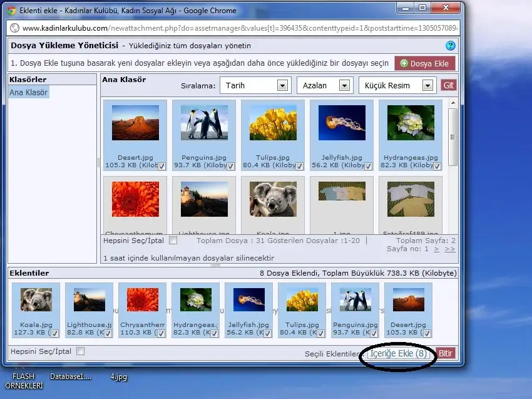Toggle the Koala.jpg checkbox in Eklentiler
This screenshot has width=532, height=399.
tap(54, 333)
